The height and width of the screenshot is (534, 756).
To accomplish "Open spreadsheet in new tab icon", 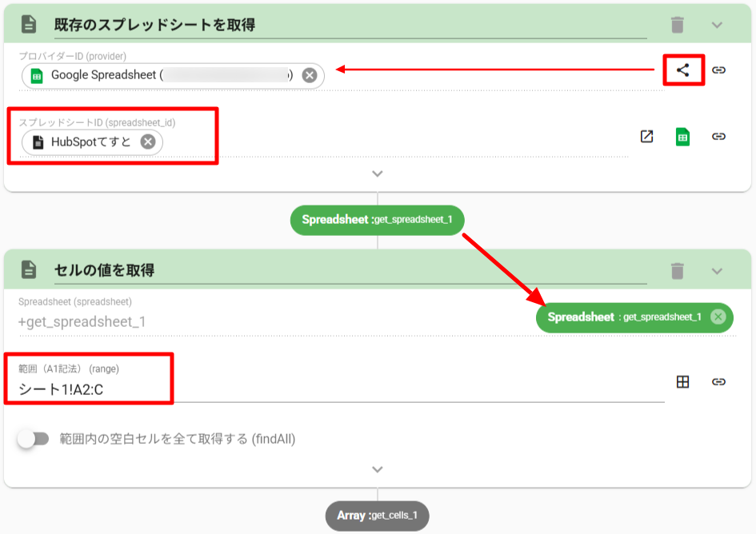I will [x=646, y=137].
